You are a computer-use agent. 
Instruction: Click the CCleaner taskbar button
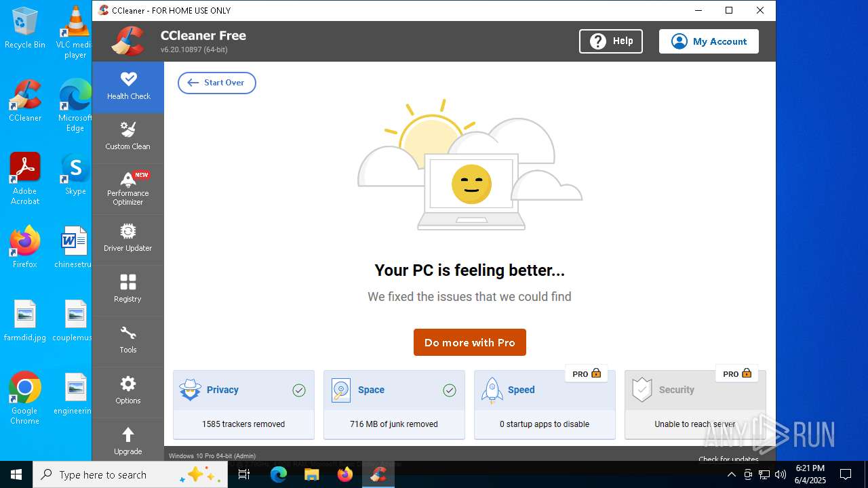coord(378,474)
